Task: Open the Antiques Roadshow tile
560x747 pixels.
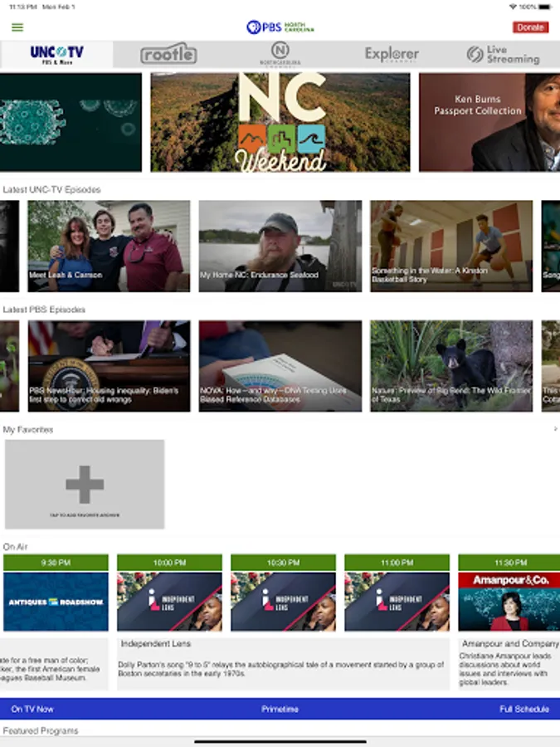Action: coord(56,602)
